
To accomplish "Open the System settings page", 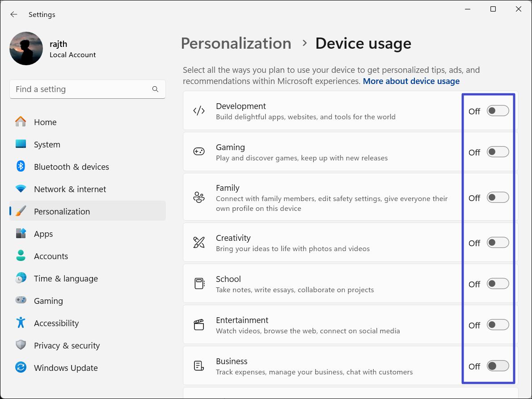I will click(47, 144).
